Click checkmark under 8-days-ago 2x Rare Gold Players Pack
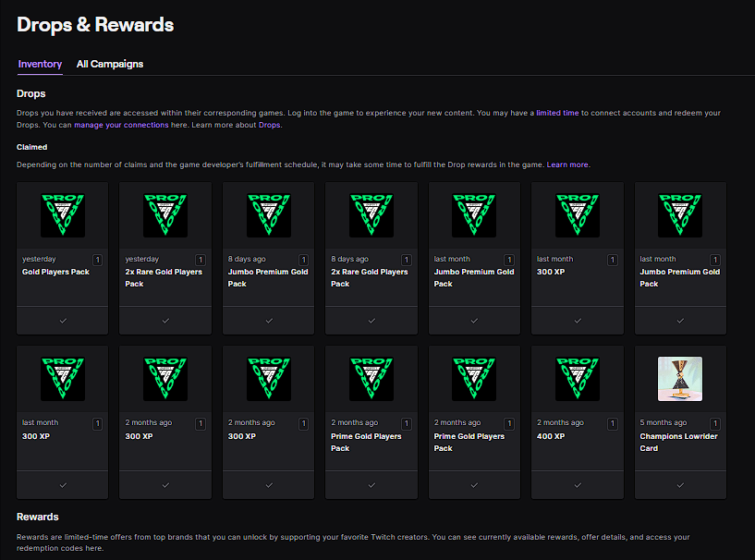The image size is (755, 560). [x=371, y=321]
